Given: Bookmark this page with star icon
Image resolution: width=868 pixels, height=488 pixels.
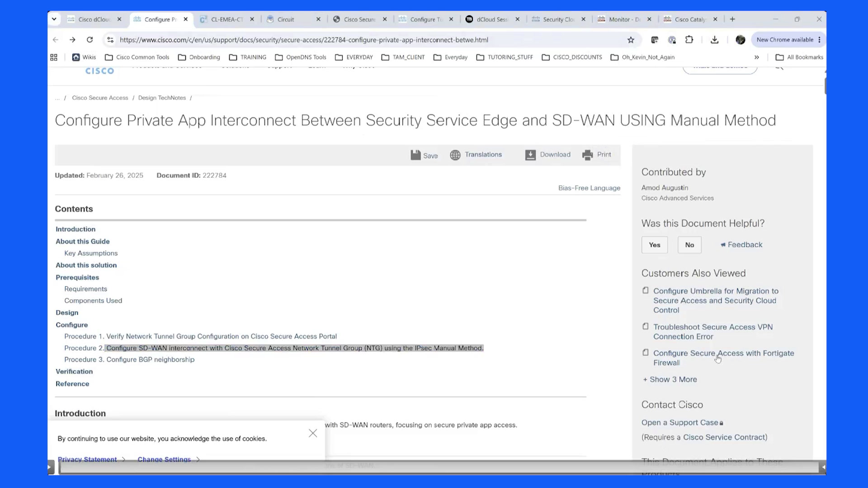Looking at the screenshot, I should [631, 40].
